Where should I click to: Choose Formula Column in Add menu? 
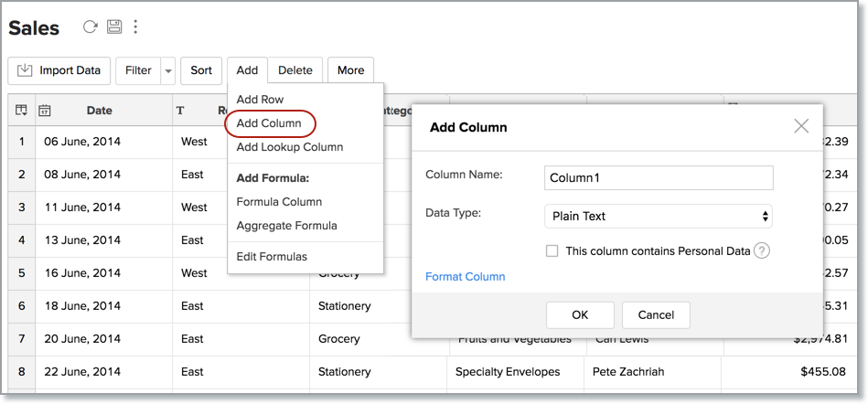(x=279, y=202)
